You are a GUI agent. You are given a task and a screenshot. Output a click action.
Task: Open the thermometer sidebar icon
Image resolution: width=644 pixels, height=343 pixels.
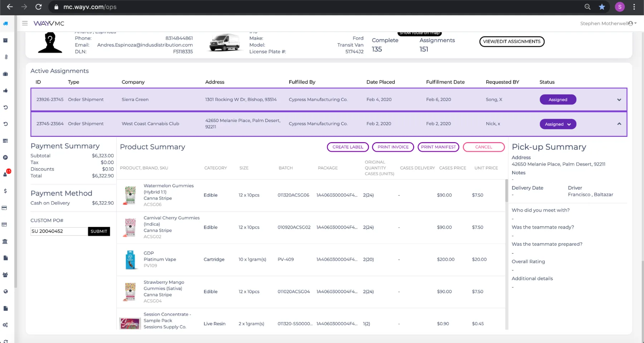click(6, 57)
